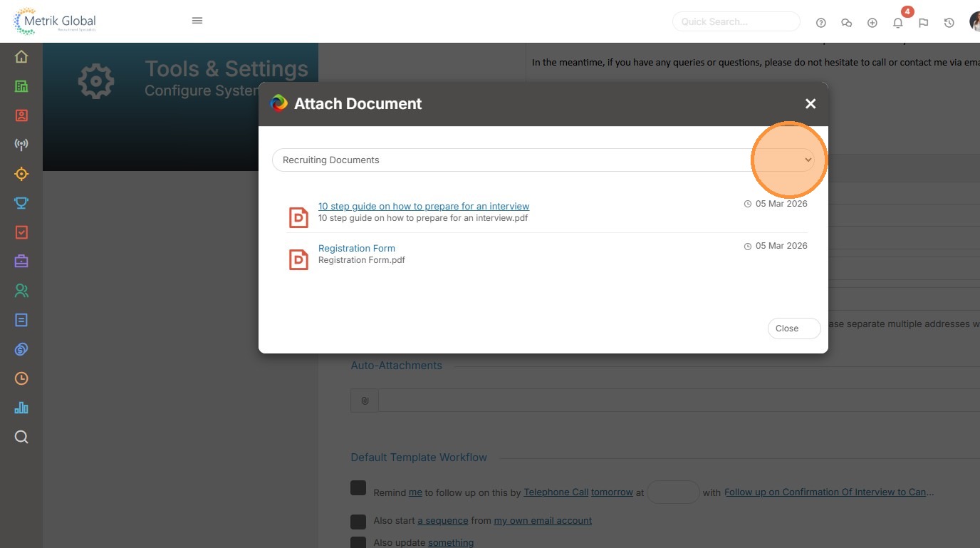Image resolution: width=980 pixels, height=548 pixels.
Task: Open the flag icon in top bar
Action: click(924, 23)
